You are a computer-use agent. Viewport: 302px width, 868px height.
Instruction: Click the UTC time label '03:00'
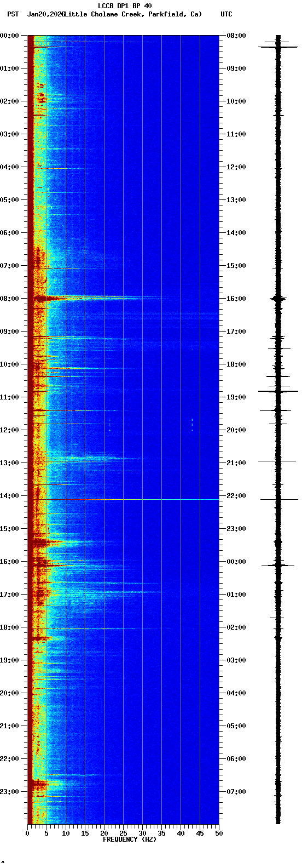click(236, 660)
